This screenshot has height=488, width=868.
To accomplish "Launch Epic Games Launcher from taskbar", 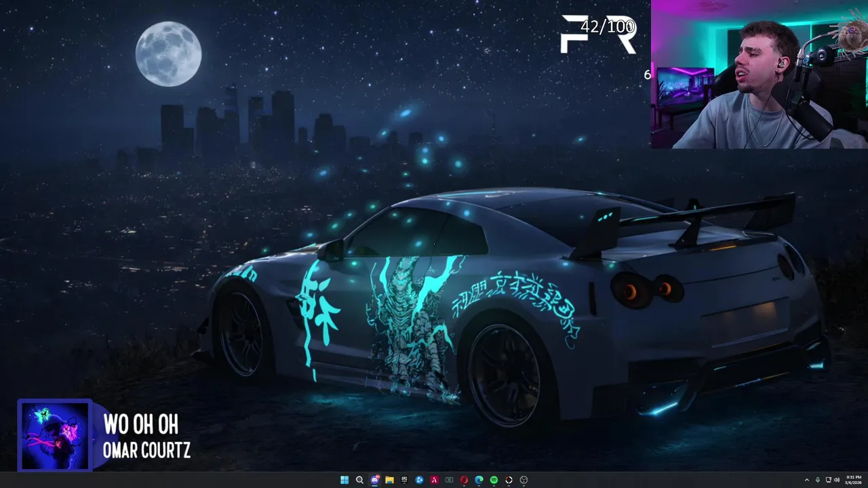I will coord(404,480).
